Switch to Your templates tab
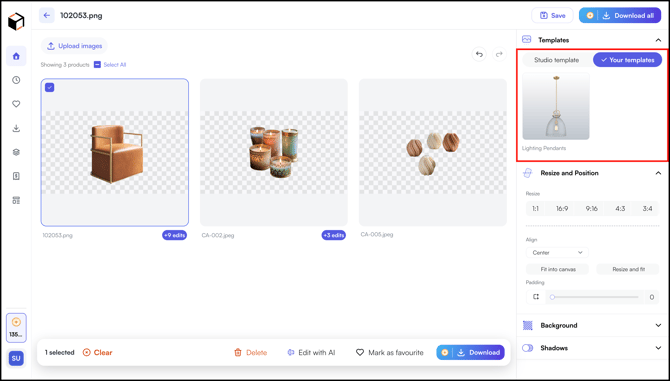Viewport: 670px width, 381px height. tap(627, 60)
